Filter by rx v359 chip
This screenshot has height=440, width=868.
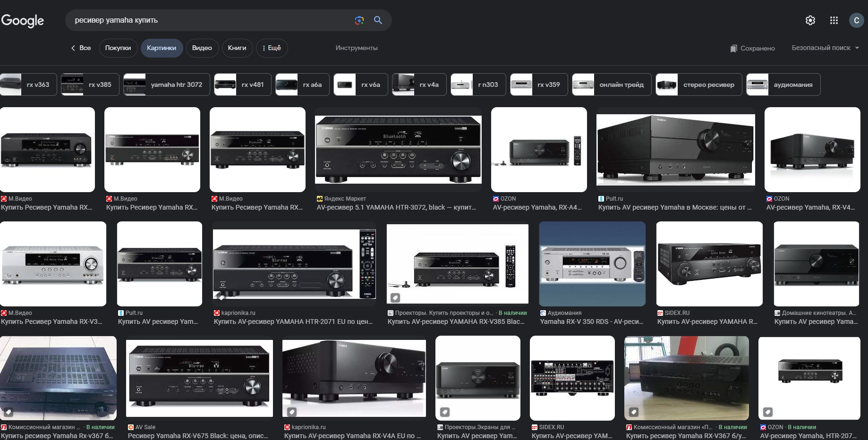539,85
